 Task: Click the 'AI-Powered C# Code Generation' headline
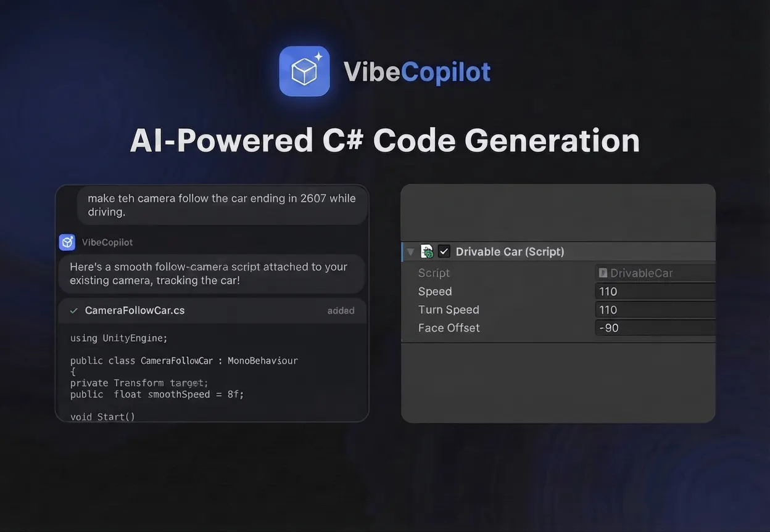coord(385,141)
